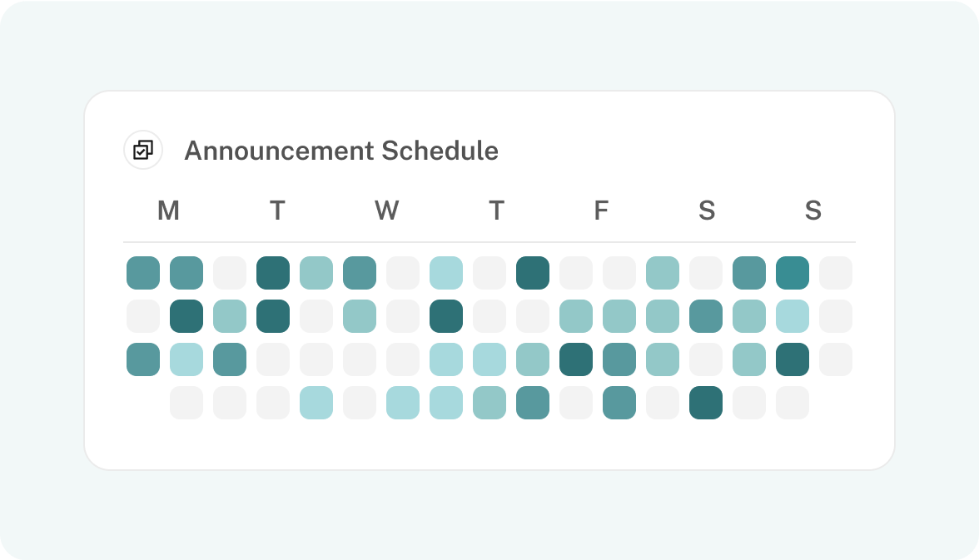Click the first cell in top row
The height and width of the screenshot is (560, 979).
(x=143, y=273)
